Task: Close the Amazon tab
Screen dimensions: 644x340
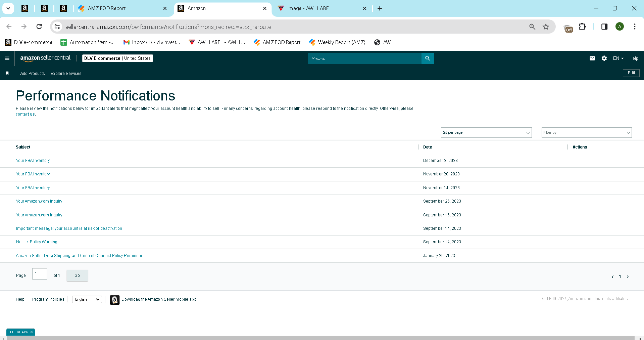Action: 265,8
